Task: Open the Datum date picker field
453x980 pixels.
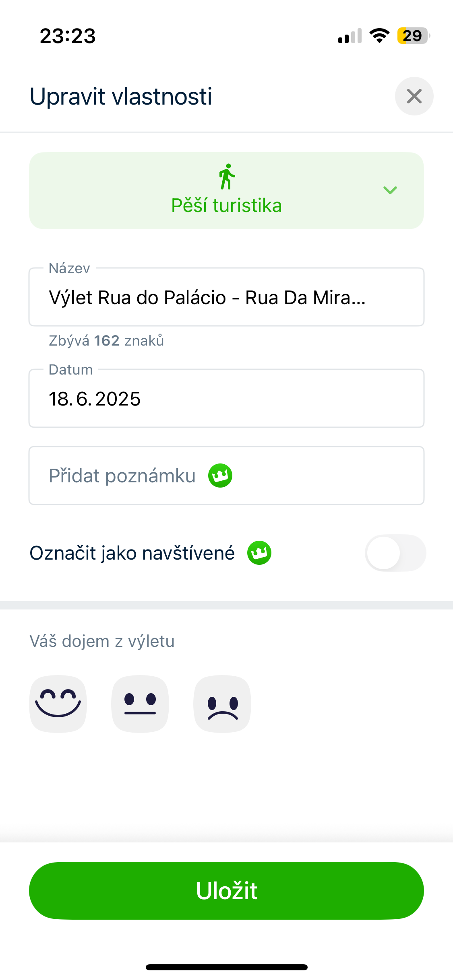Action: point(226,398)
